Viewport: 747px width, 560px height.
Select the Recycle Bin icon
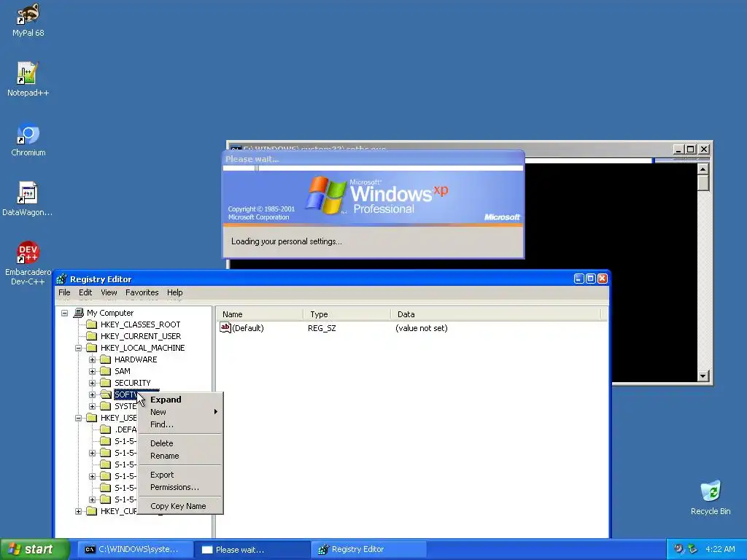[x=711, y=497]
